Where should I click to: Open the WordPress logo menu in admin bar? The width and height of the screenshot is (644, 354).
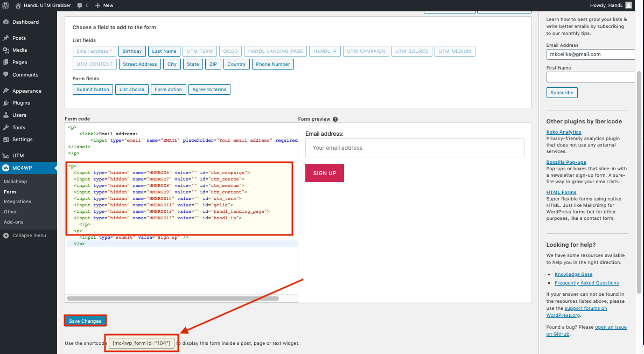pos(6,5)
